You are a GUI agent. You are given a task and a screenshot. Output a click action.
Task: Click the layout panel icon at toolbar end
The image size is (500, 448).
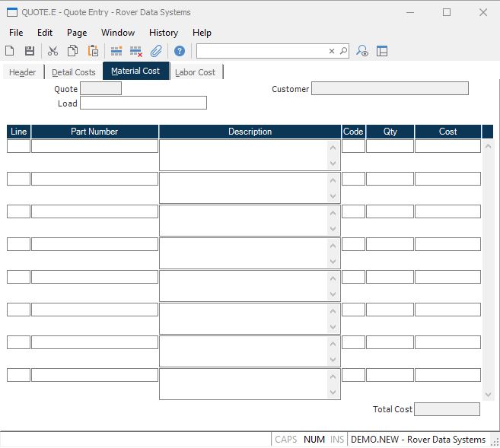[382, 51]
